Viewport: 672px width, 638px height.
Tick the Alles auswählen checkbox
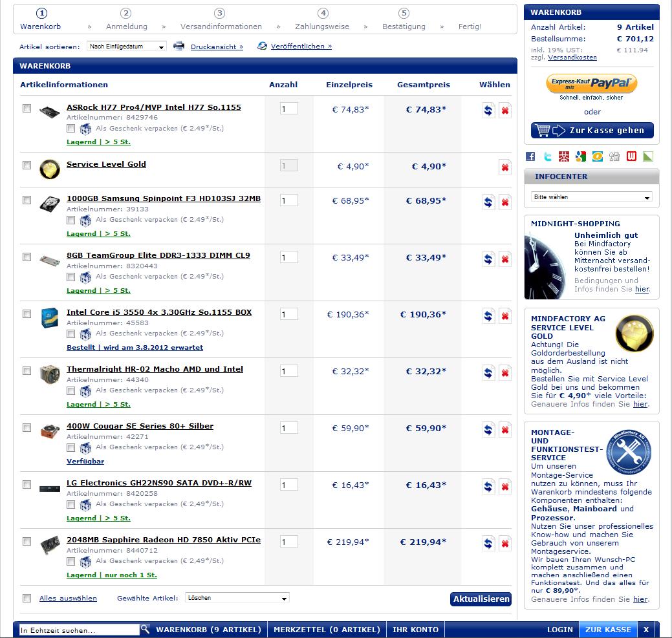(x=27, y=598)
